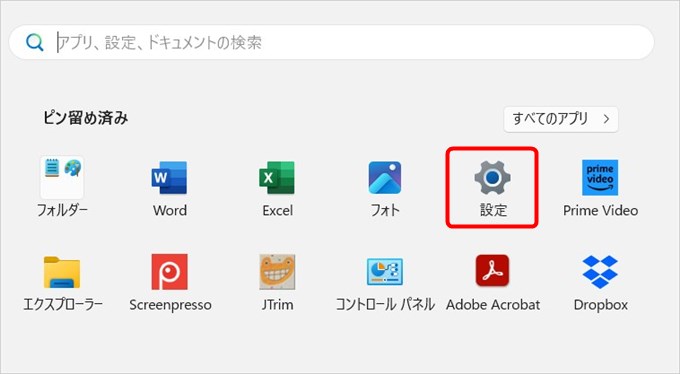Launch Adobe Acrobat
Viewport: 680px width, 374px height.
pos(493,283)
